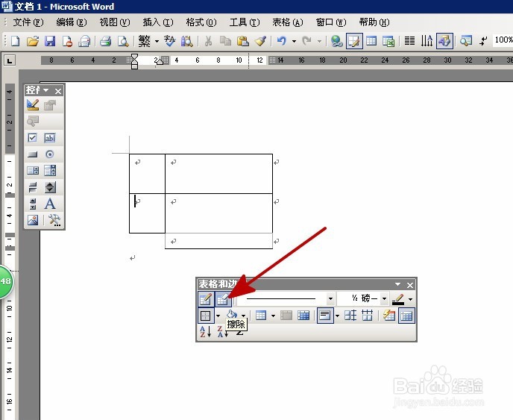Image resolution: width=513 pixels, height=420 pixels.
Task: Open Print Preview magnifier icon
Action: 123,41
